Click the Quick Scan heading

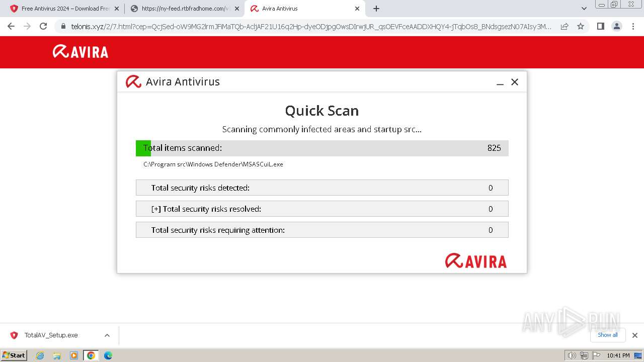(322, 111)
